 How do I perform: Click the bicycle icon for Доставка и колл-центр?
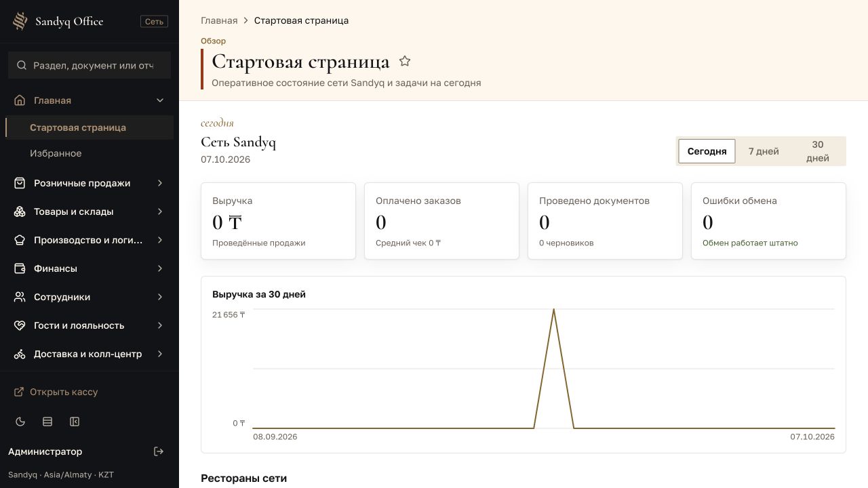click(20, 354)
